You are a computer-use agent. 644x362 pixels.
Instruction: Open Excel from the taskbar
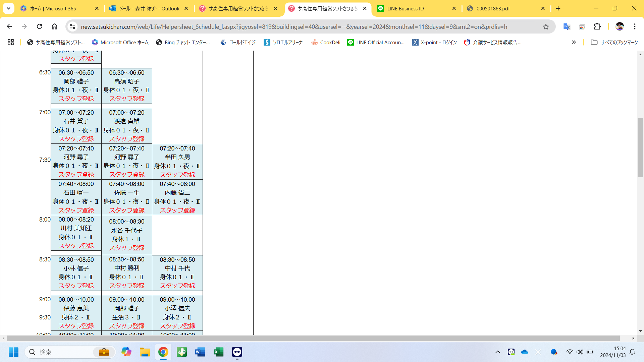tap(218, 352)
